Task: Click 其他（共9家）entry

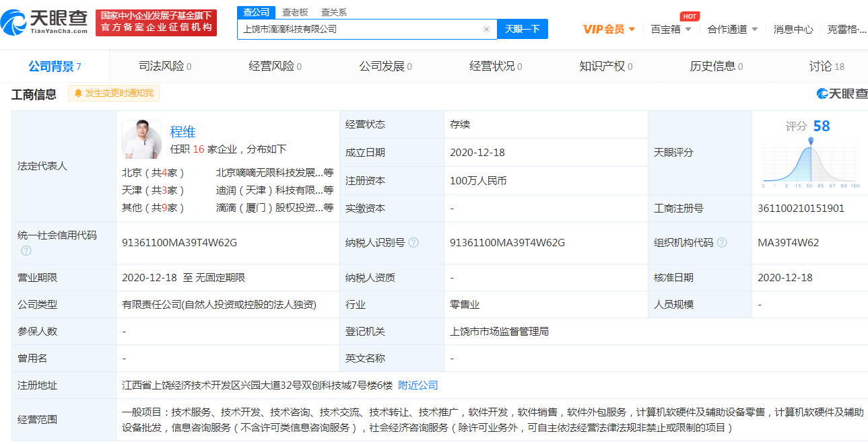Action: pos(153,207)
